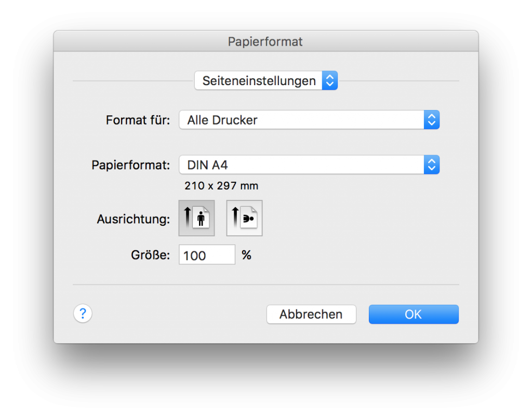Open the Seiteneinstellungen dropdown
The height and width of the screenshot is (420, 532).
tap(265, 80)
